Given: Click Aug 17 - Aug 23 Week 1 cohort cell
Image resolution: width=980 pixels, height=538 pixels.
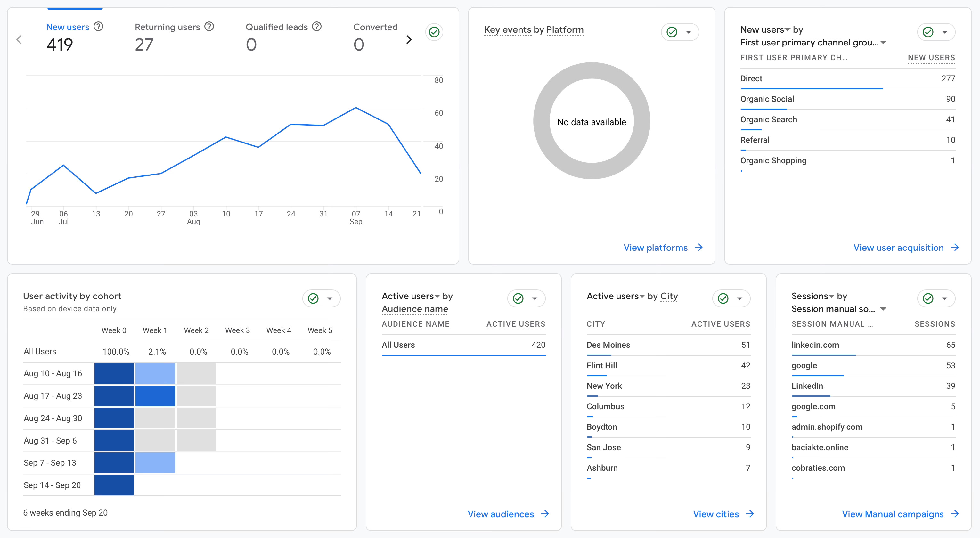Looking at the screenshot, I should click(155, 396).
